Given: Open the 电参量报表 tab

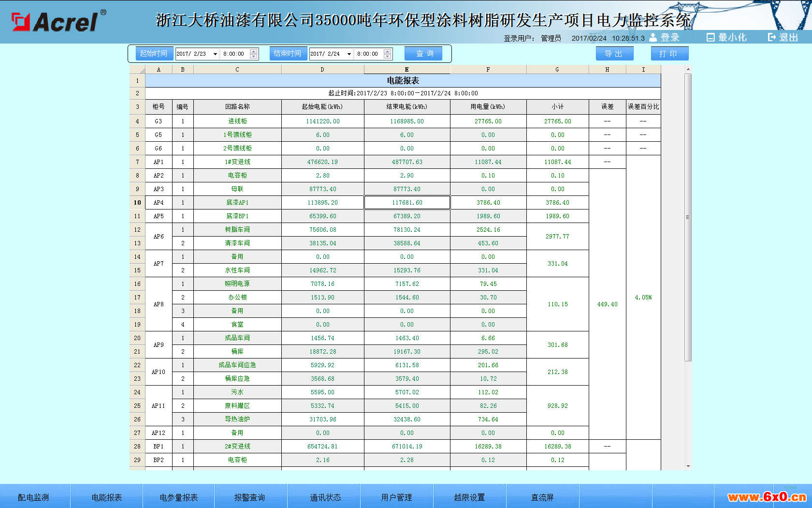Looking at the screenshot, I should (x=179, y=497).
